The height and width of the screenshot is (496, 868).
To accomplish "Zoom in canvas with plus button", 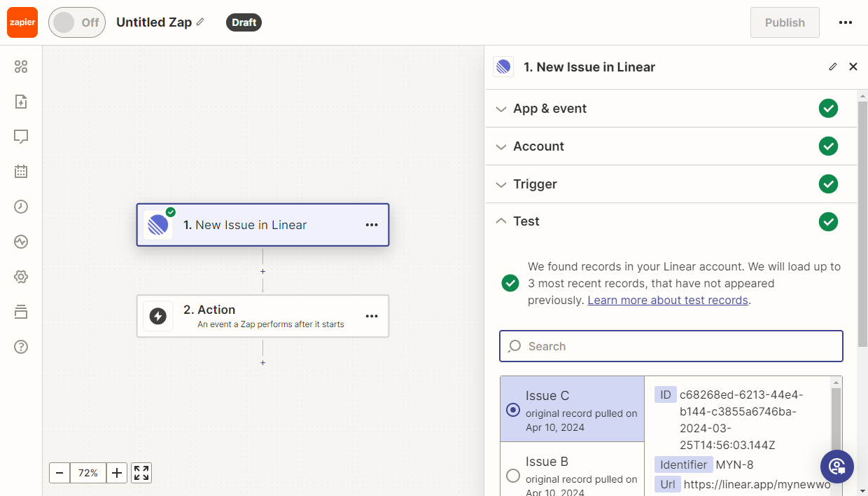I will click(x=117, y=473).
